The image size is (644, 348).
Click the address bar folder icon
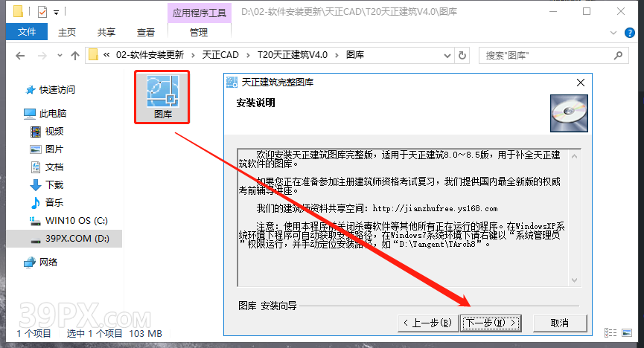pos(94,55)
